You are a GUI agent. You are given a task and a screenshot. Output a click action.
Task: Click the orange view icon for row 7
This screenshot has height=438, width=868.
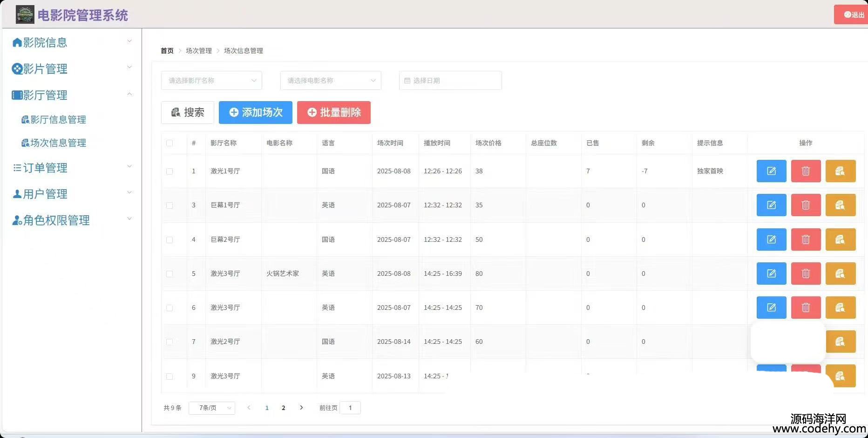pyautogui.click(x=840, y=342)
